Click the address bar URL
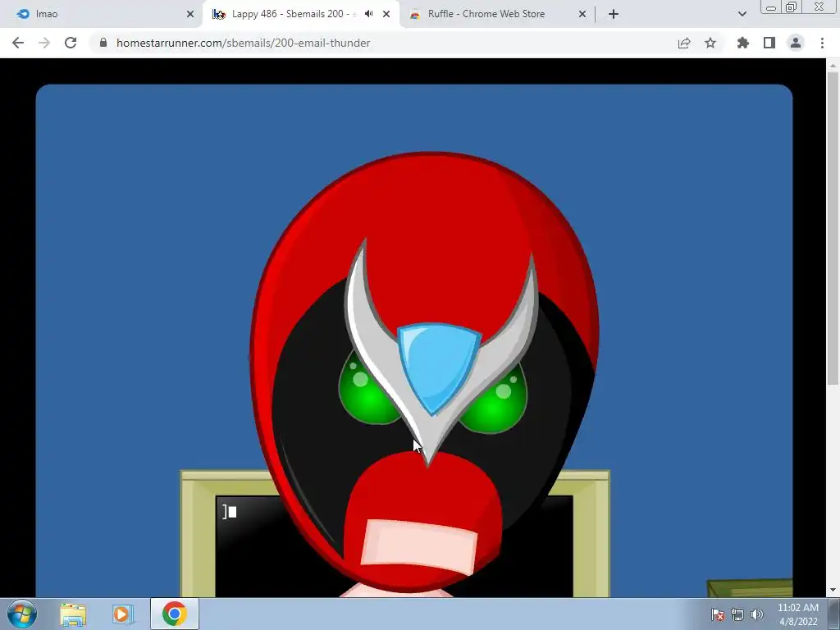This screenshot has height=630, width=840. (243, 43)
